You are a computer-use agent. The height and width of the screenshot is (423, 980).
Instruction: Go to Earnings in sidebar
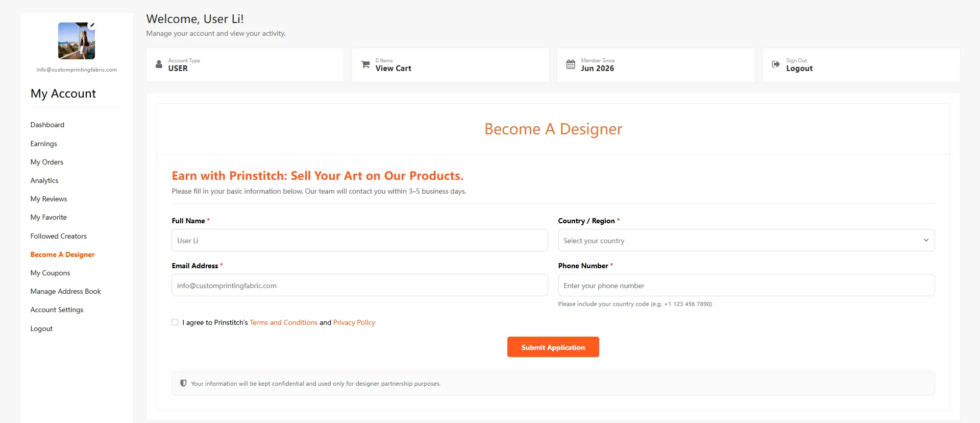click(x=44, y=144)
